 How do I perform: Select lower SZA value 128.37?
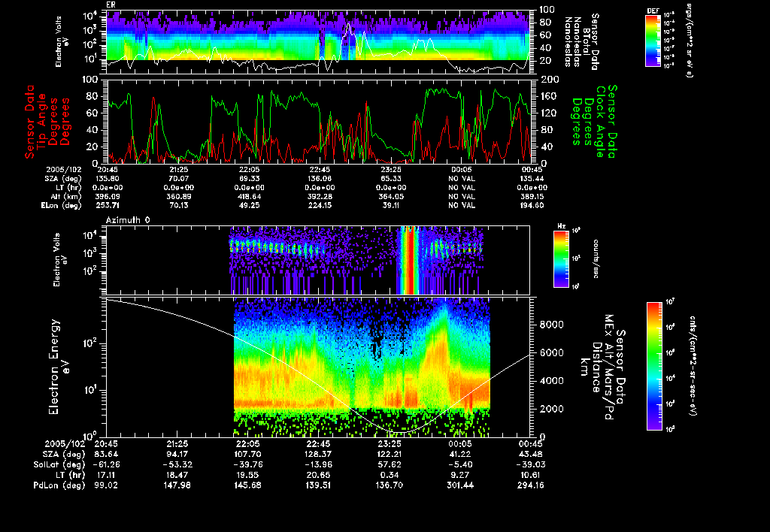click(318, 455)
